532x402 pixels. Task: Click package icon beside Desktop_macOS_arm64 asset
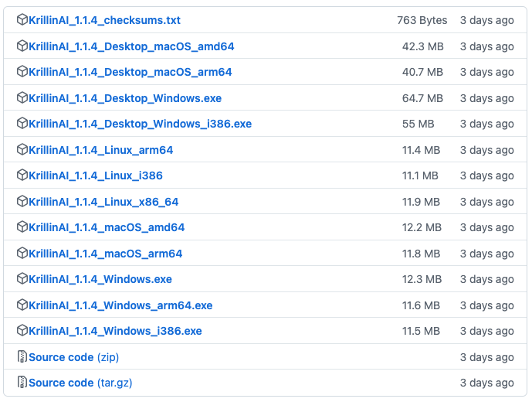pos(22,71)
